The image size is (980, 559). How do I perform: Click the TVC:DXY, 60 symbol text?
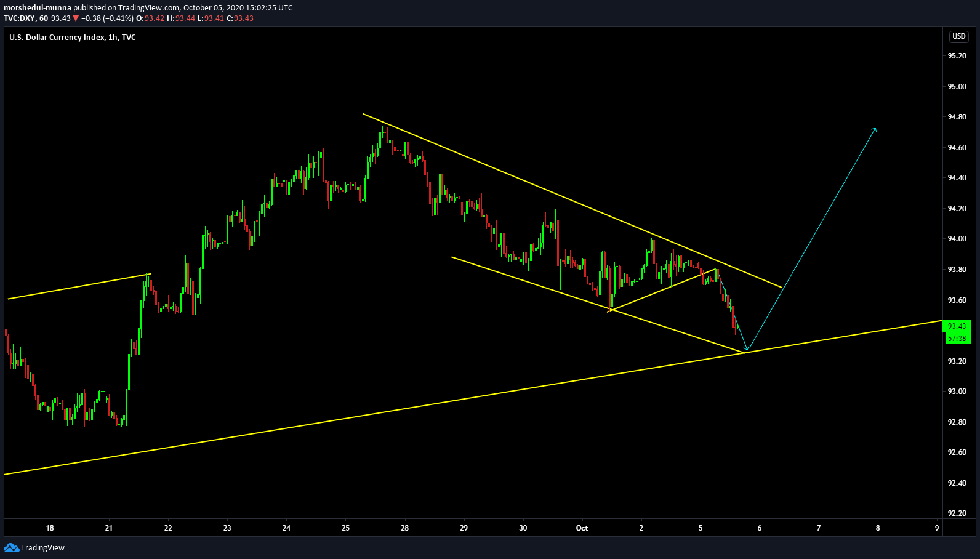(26, 18)
